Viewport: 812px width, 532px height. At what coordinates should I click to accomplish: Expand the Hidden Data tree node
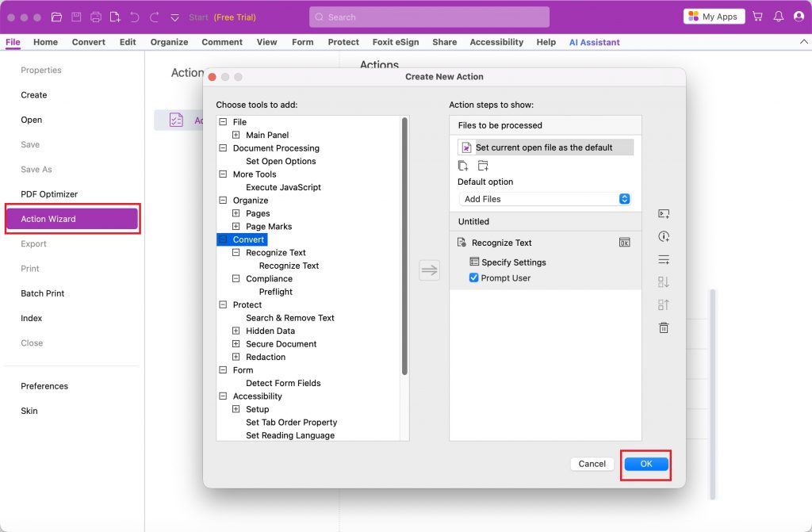236,331
